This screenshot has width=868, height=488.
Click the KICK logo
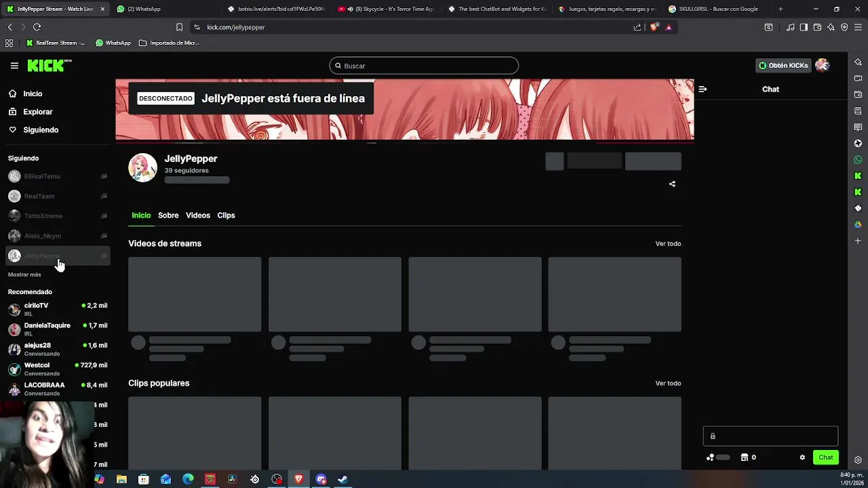pyautogui.click(x=50, y=66)
